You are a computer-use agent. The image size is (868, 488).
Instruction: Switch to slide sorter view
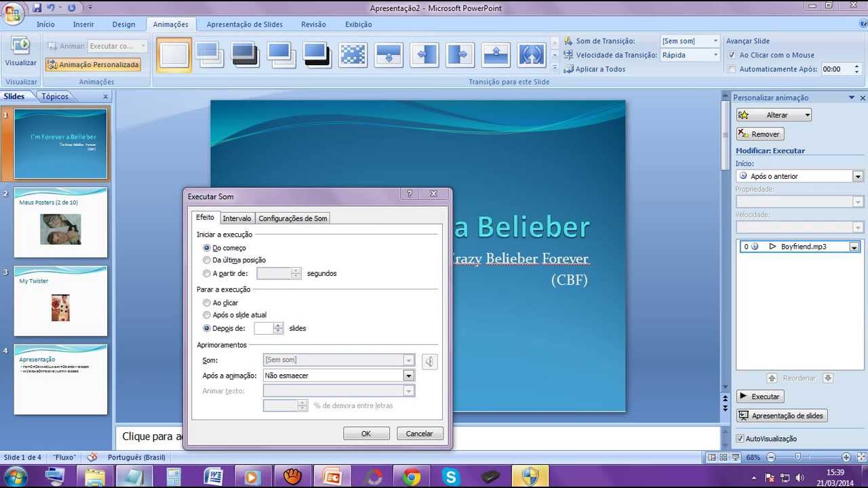click(x=722, y=457)
